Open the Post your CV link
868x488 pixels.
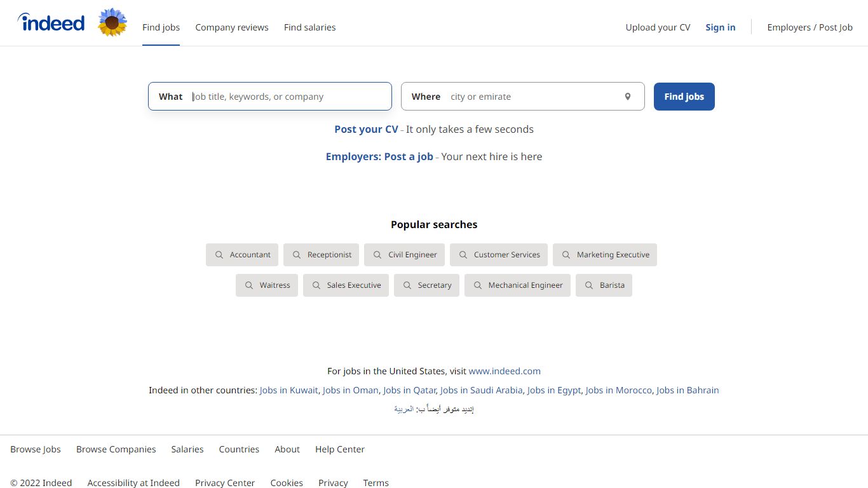[x=366, y=129]
